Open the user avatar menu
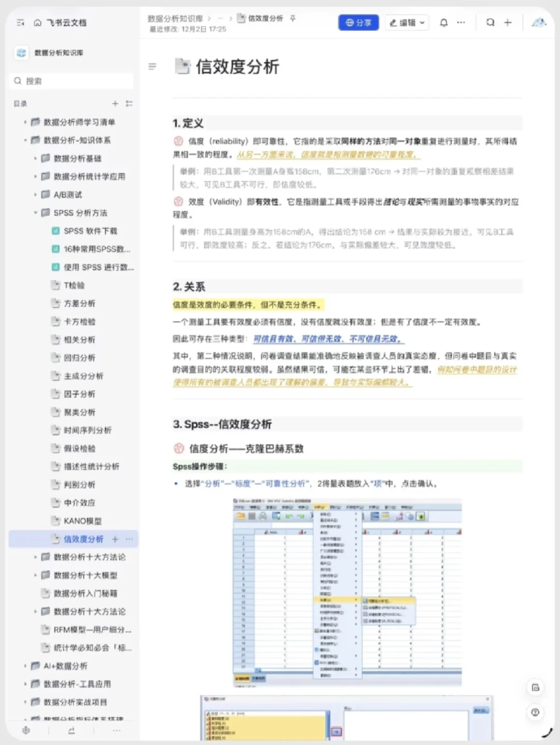The width and height of the screenshot is (560, 745). click(x=539, y=22)
